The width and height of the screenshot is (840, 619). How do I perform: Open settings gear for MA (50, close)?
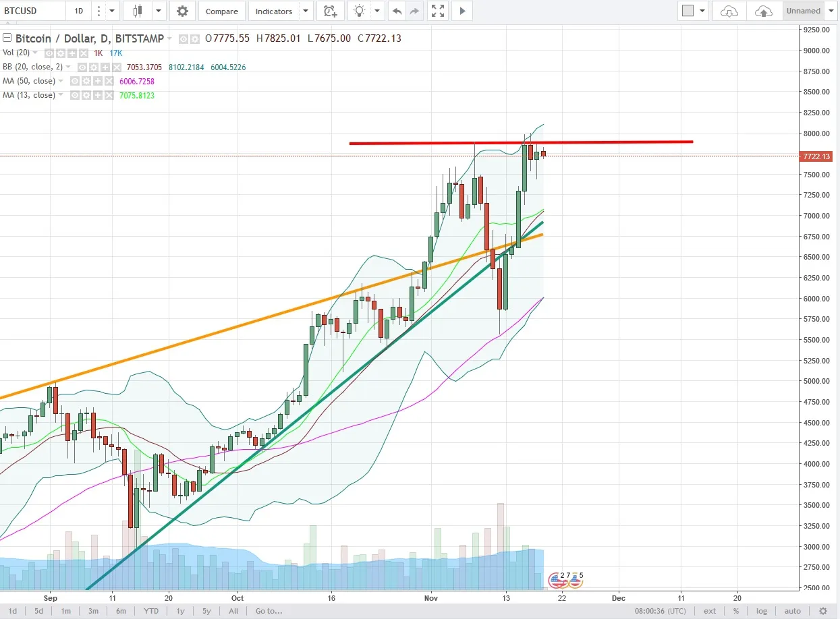[86, 81]
